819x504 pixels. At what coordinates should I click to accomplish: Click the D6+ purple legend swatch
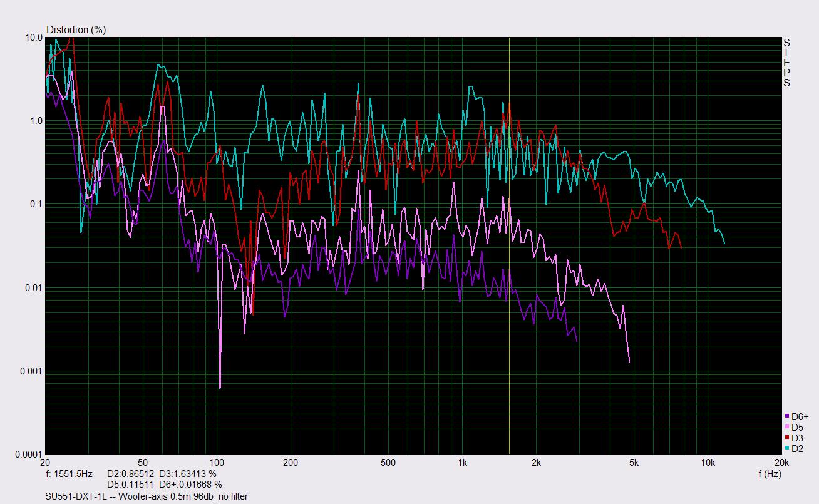pos(787,416)
